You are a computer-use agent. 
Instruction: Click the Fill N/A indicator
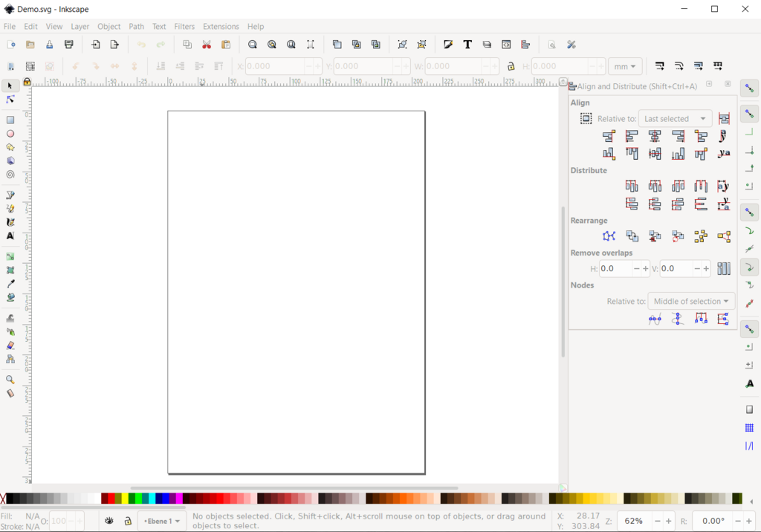32,516
